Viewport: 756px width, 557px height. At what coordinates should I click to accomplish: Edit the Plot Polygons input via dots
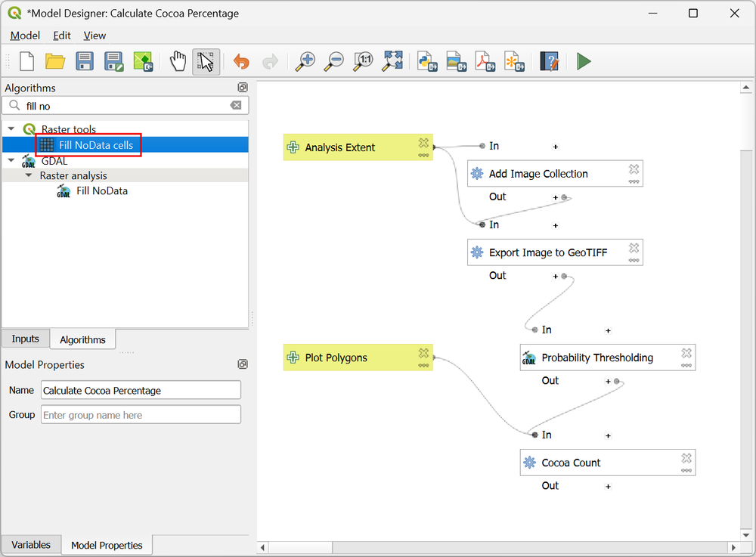tap(423, 365)
